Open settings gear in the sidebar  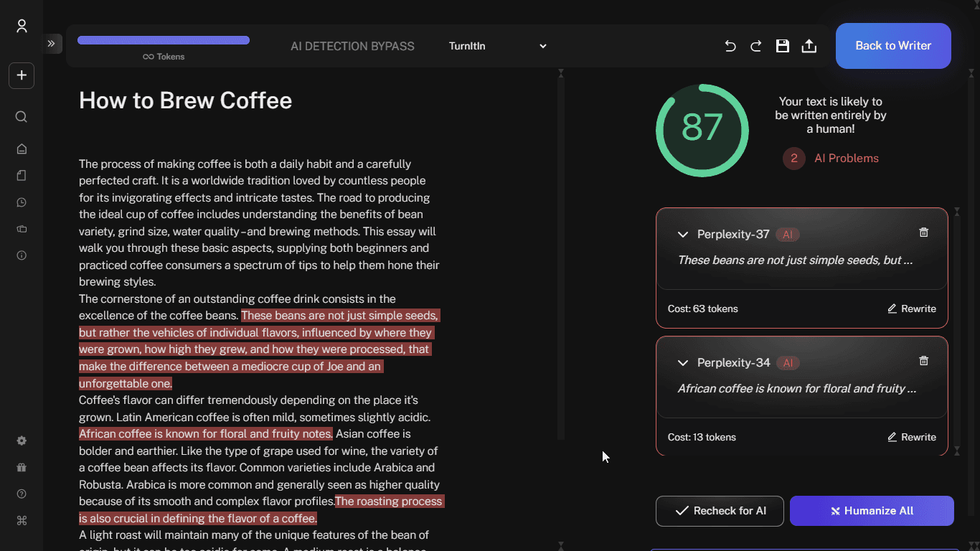22,441
